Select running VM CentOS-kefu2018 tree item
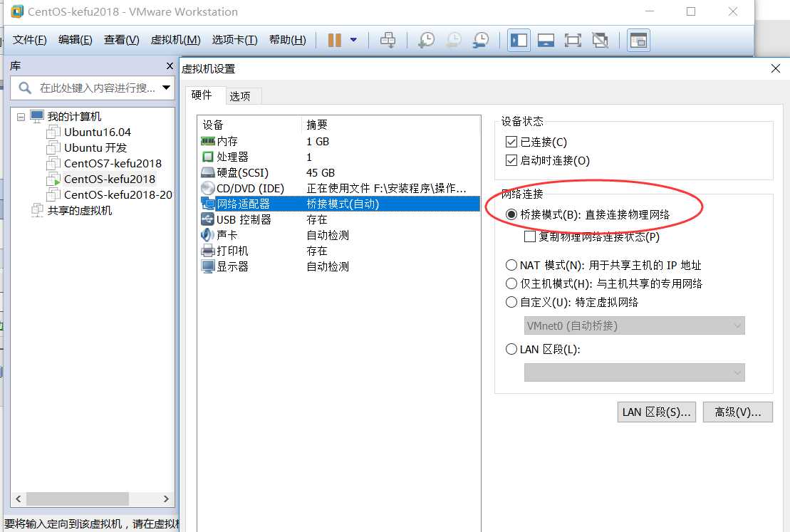The image size is (790, 532). 109,179
